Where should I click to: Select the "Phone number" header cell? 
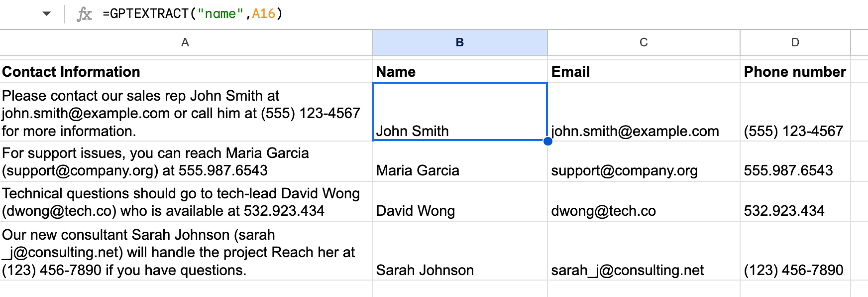click(x=795, y=72)
